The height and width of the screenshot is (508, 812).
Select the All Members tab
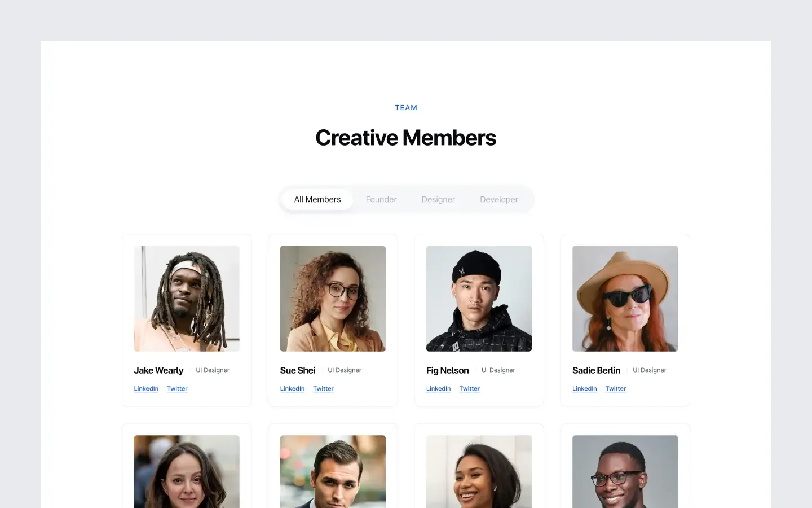317,199
